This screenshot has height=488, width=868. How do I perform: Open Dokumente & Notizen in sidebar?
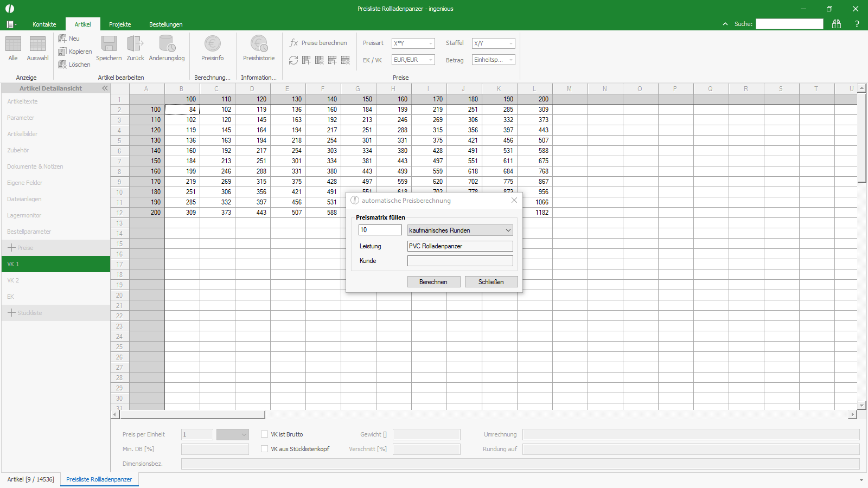pos(55,166)
